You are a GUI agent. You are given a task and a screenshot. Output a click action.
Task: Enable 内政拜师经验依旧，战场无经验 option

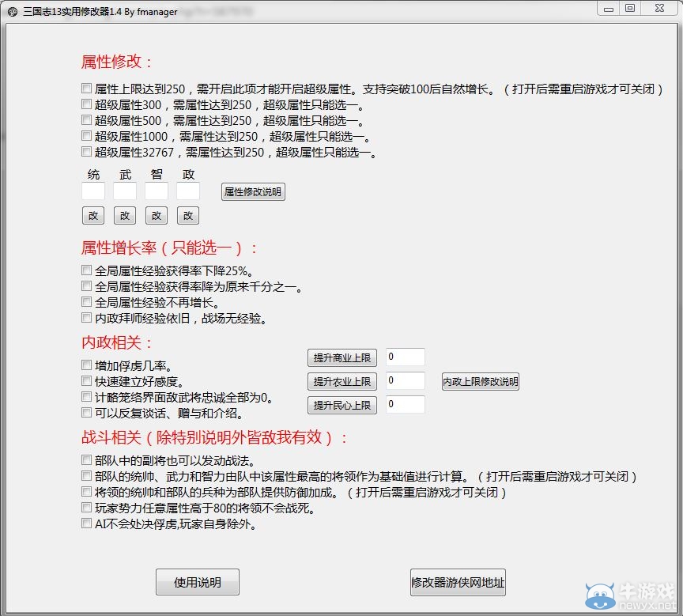click(x=86, y=318)
